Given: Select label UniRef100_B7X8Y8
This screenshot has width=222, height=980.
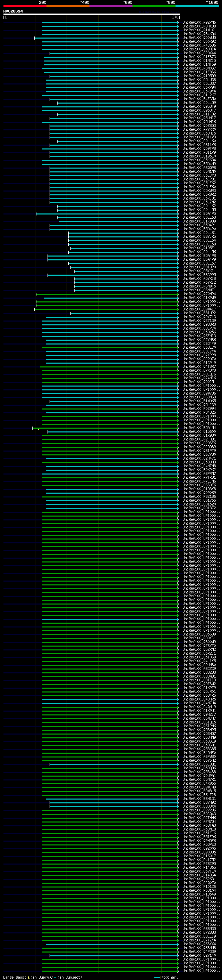Looking at the screenshot, I should click(199, 370).
